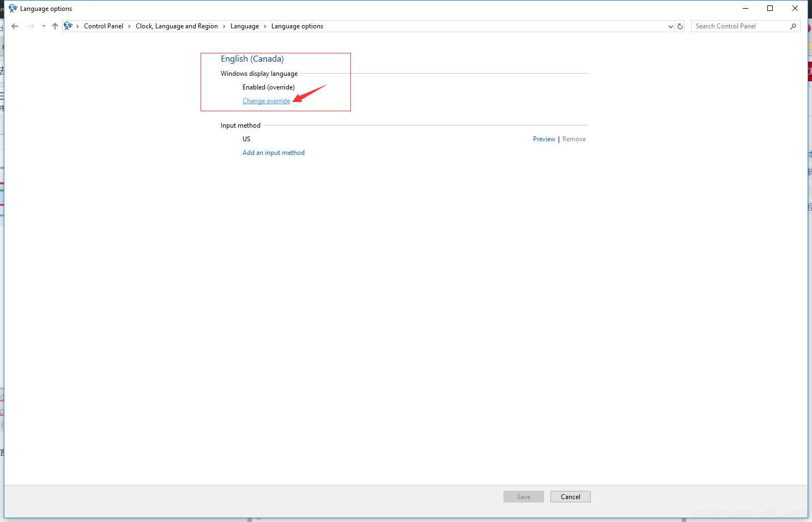This screenshot has width=812, height=522.
Task: Click the Control Panel icon in address bar
Action: point(68,26)
